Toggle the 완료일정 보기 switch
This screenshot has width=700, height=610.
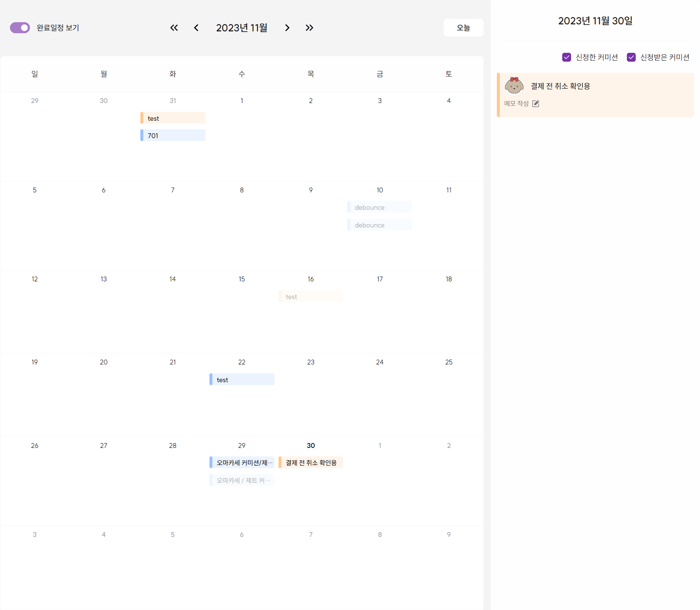(x=20, y=28)
